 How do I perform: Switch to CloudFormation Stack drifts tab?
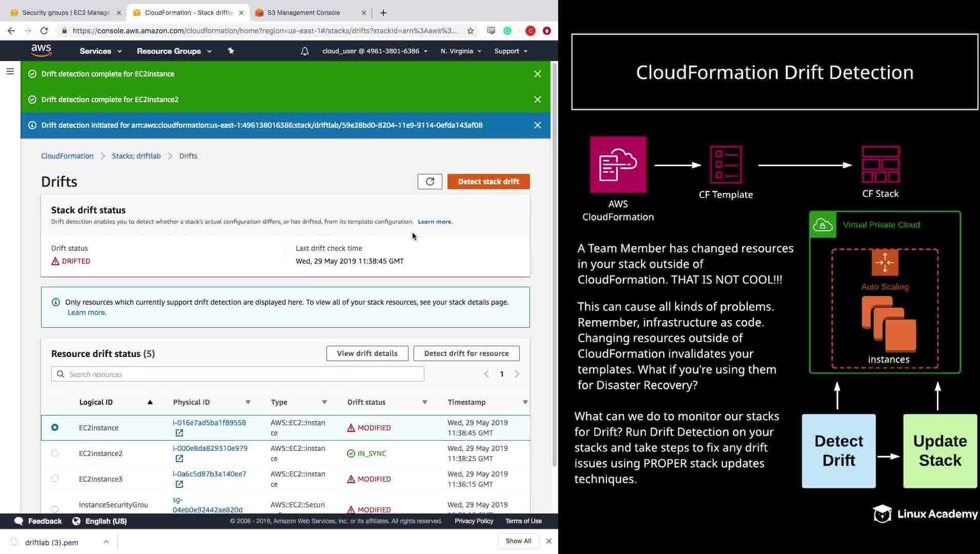pyautogui.click(x=188, y=13)
